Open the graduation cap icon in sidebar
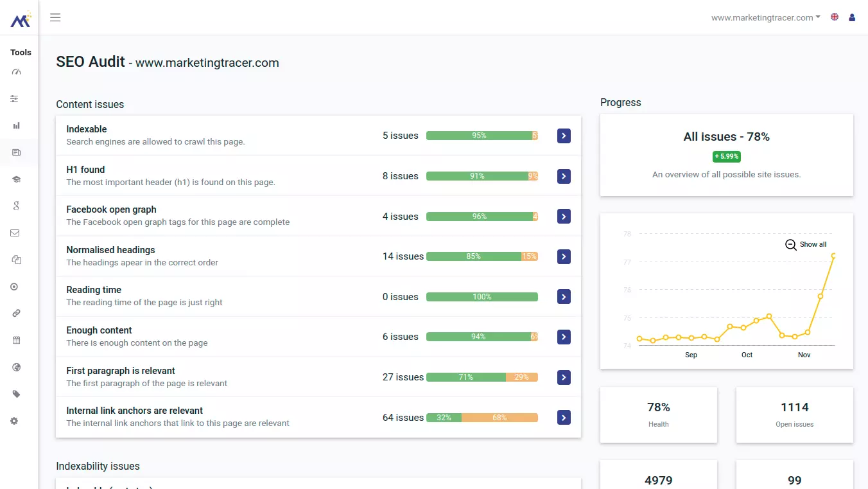 click(17, 179)
